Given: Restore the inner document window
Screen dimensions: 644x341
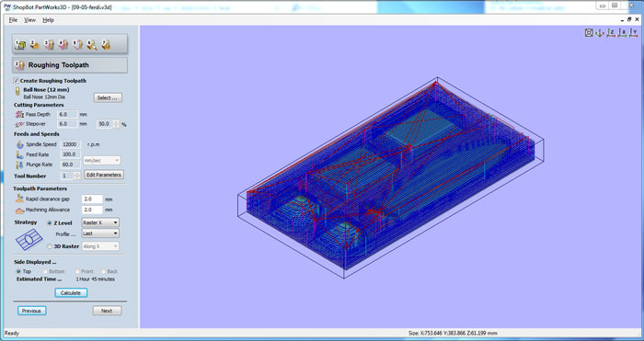Looking at the screenshot, I should click(x=629, y=19).
